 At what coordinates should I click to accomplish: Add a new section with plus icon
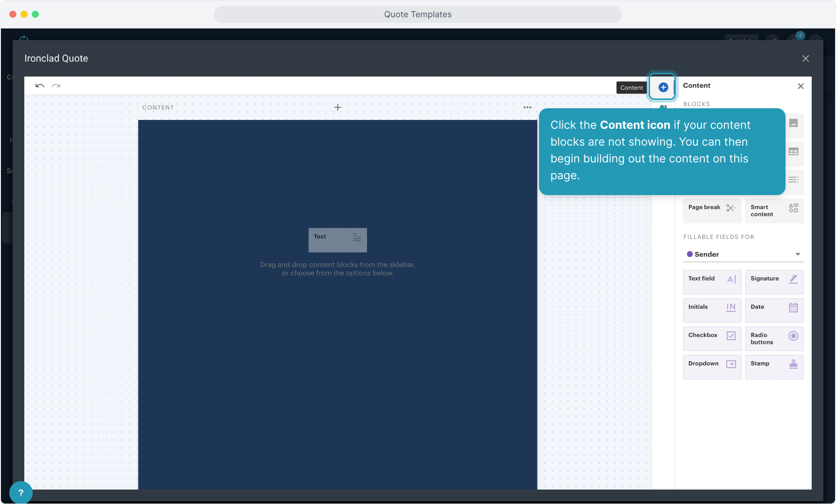[x=338, y=107]
